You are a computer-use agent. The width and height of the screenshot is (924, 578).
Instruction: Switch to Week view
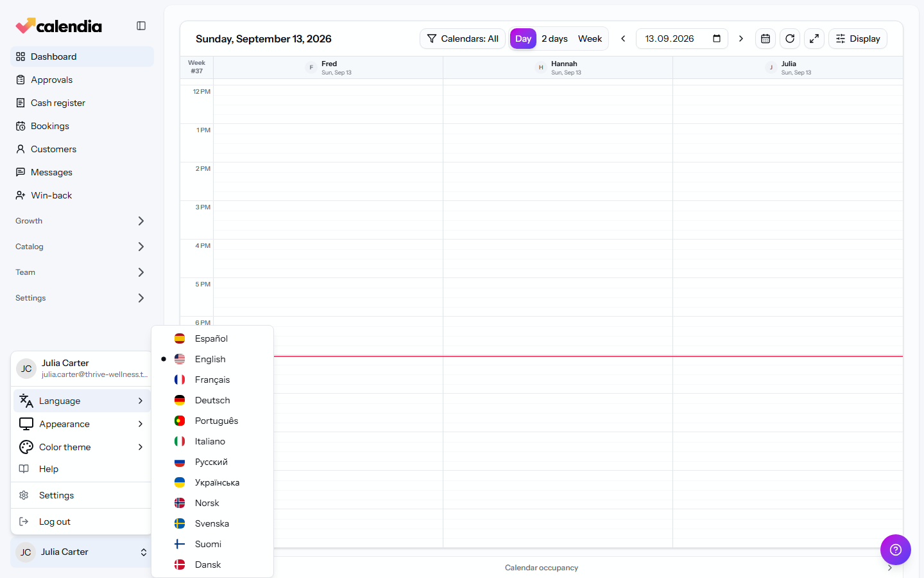(590, 39)
